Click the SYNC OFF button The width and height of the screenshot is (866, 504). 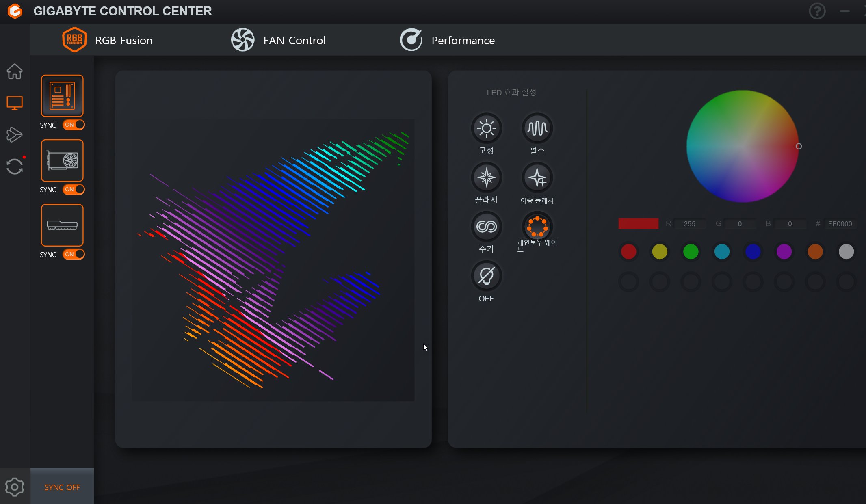62,487
